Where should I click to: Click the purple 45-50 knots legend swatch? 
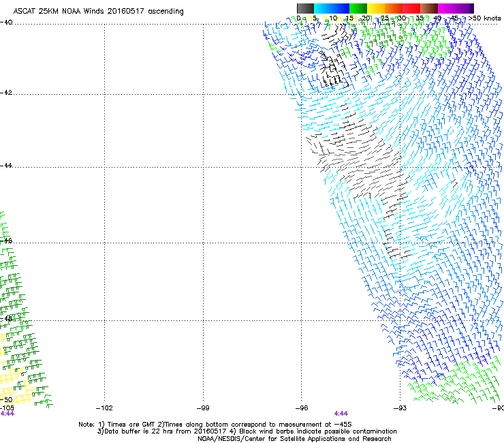[x=464, y=8]
